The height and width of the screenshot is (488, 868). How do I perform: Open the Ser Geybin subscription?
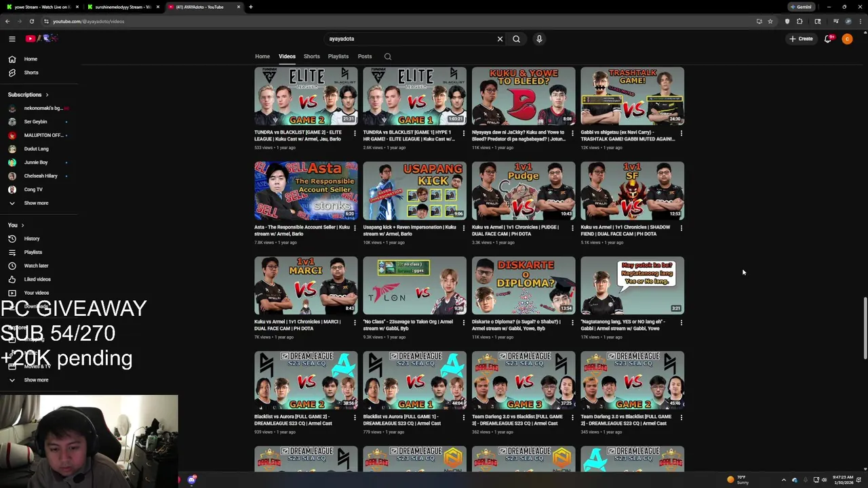pos(35,122)
